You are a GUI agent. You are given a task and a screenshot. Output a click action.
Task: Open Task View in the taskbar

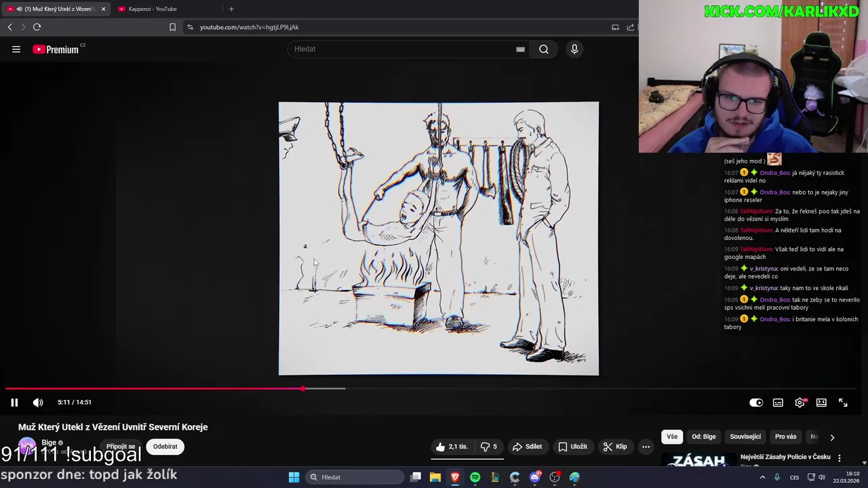coord(416,477)
